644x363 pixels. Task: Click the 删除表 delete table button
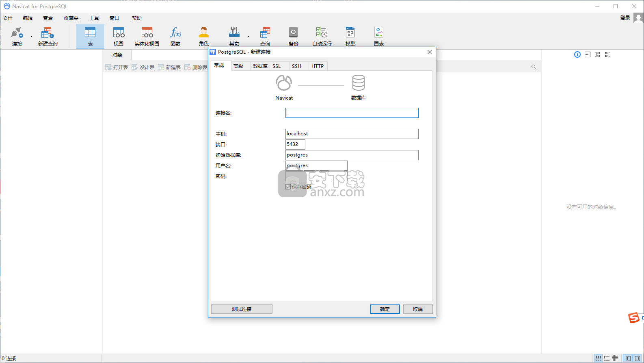(196, 67)
